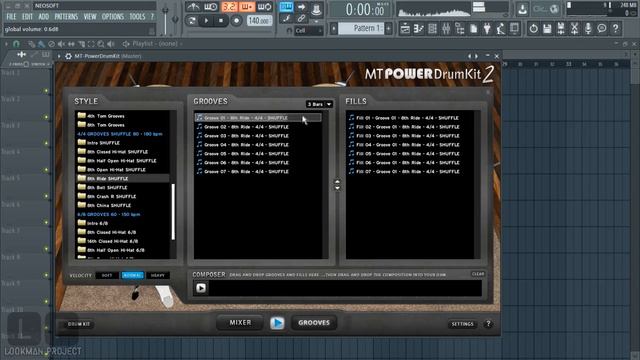The height and width of the screenshot is (360, 640).
Task: Open the FILE menu
Action: tap(11, 17)
